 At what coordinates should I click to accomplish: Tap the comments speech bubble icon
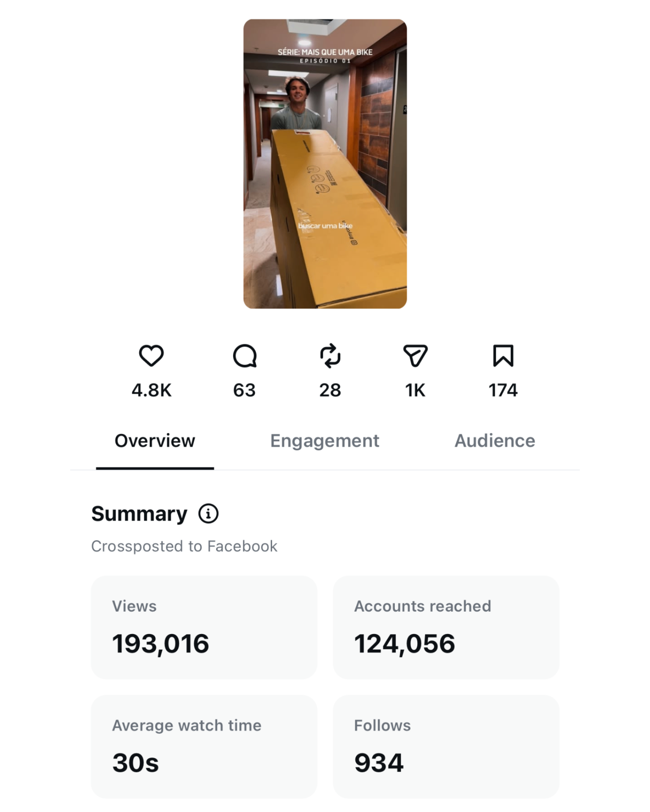click(x=245, y=356)
